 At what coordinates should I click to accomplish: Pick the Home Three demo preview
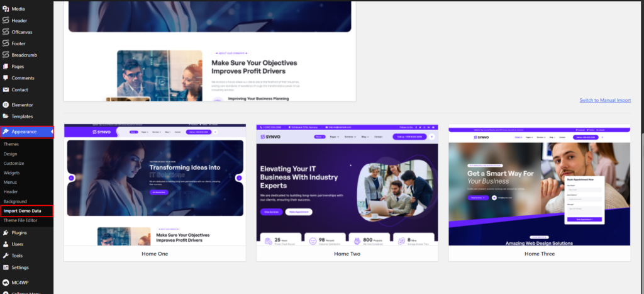click(x=539, y=184)
